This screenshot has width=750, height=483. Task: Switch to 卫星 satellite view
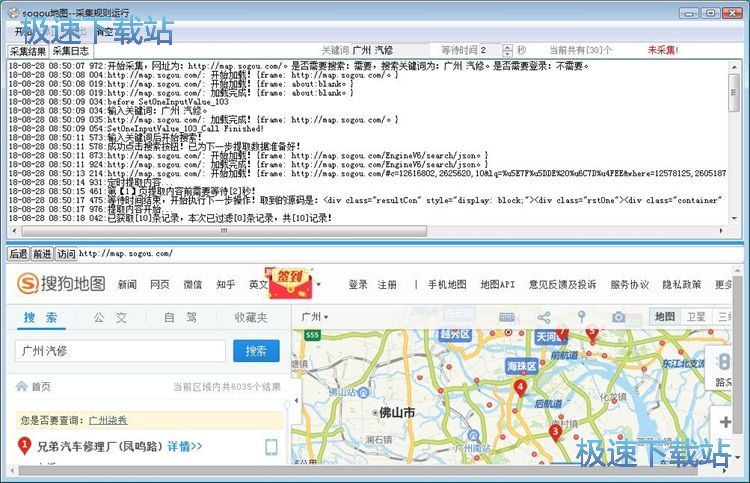click(x=696, y=317)
